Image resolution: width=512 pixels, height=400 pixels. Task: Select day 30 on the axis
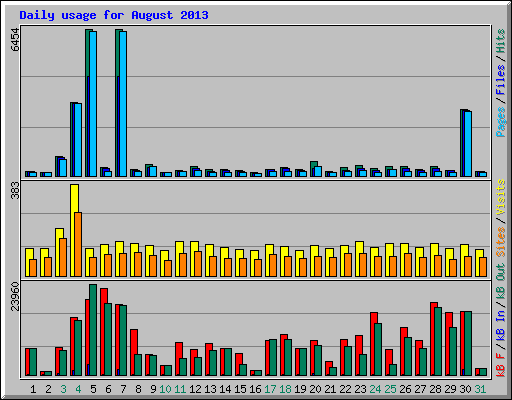tap(465, 389)
